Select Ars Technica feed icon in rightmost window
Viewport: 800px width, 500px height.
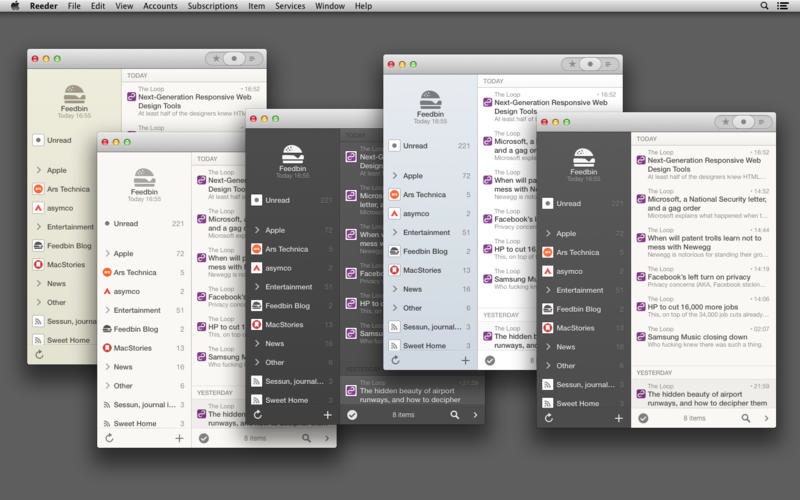(x=547, y=252)
